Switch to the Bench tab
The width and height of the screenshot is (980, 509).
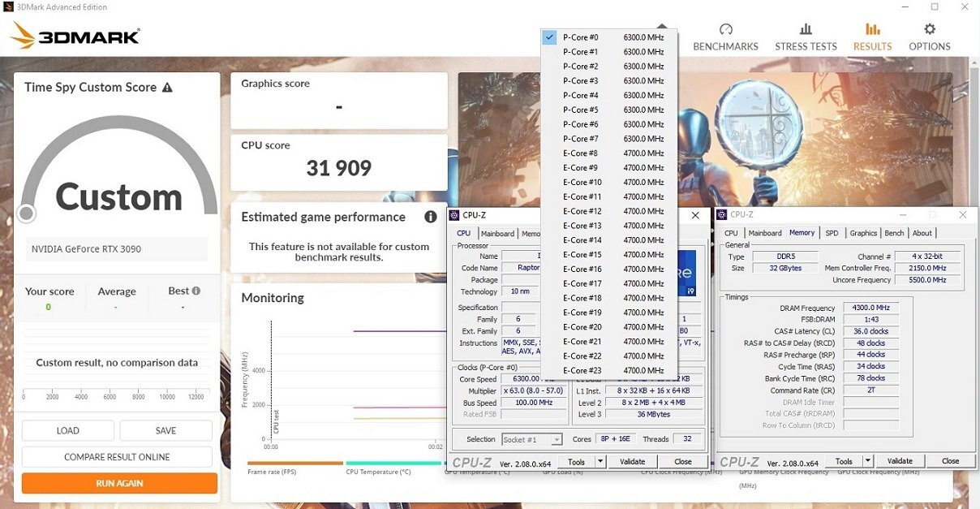[x=894, y=233]
